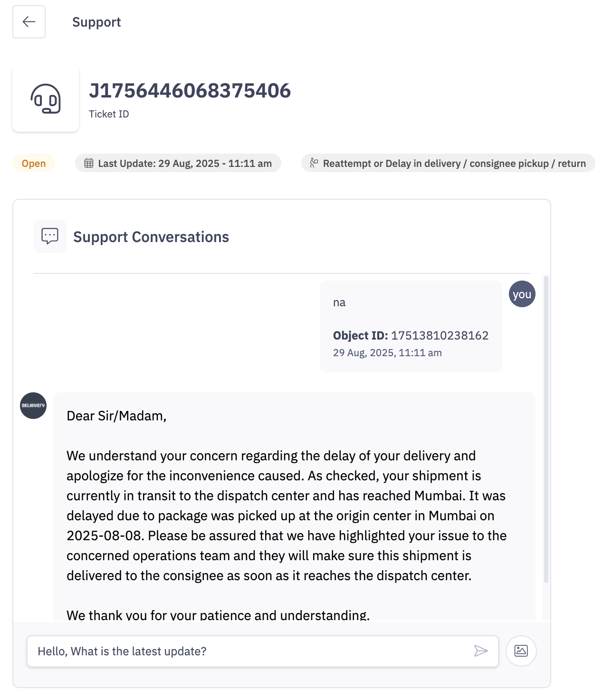Click the Reattempt or Delay in delivery tag
This screenshot has height=700, width=612.
click(448, 163)
